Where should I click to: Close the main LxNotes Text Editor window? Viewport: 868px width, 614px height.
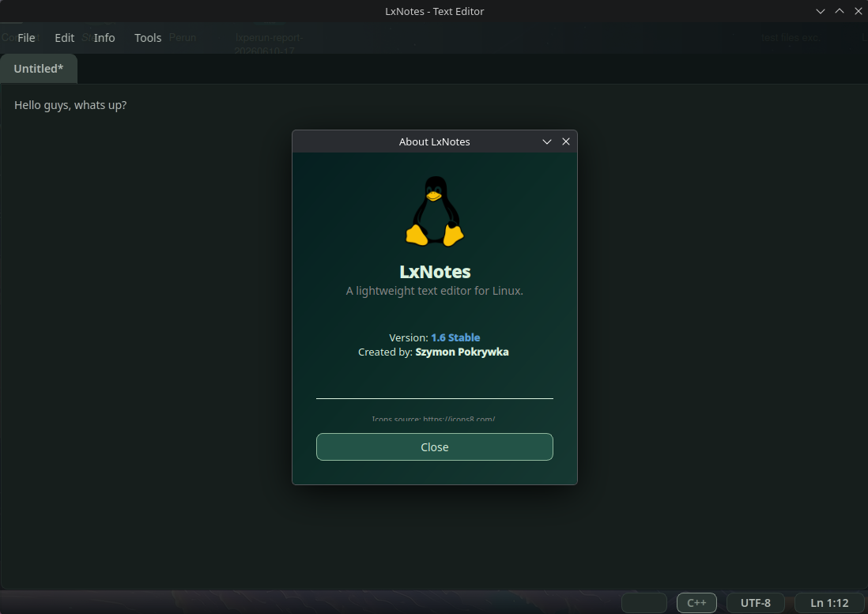(858, 11)
